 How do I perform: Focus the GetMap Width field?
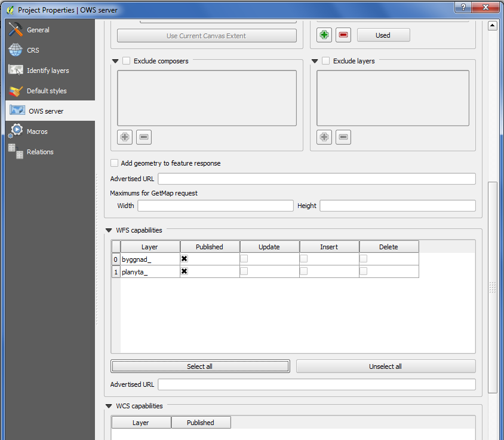(216, 206)
